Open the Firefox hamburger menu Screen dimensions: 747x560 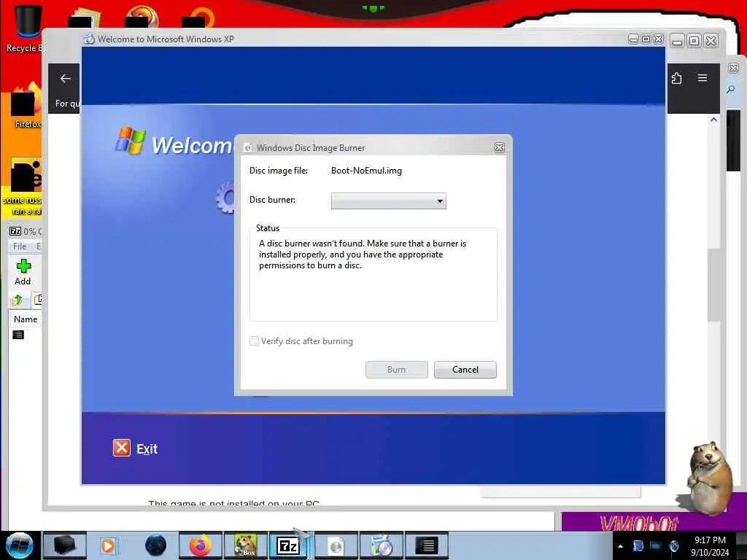pos(703,77)
